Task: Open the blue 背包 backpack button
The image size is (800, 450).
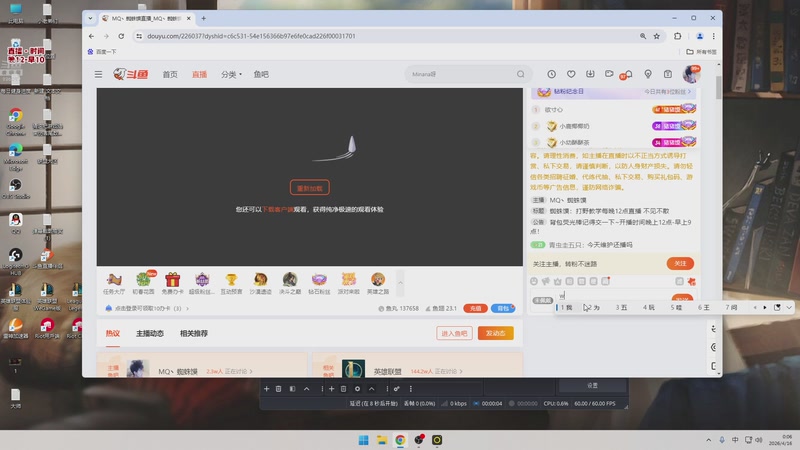Action: 503,308
